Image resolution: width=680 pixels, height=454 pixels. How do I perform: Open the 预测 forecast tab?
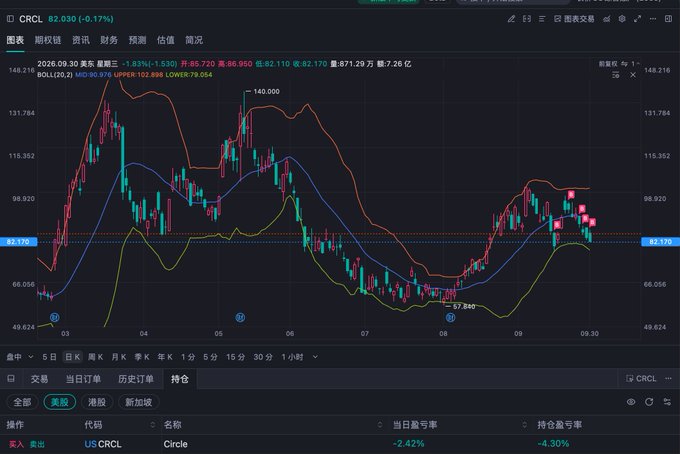pyautogui.click(x=137, y=40)
